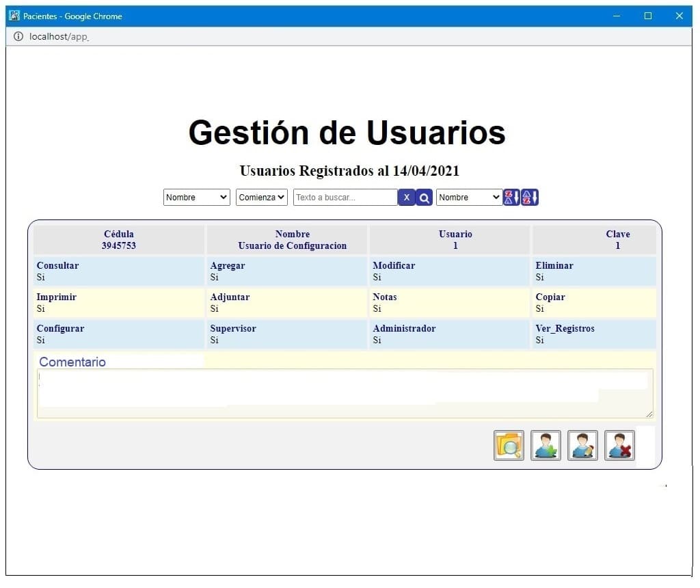
Task: Click the site info icon in address bar
Action: pos(18,37)
